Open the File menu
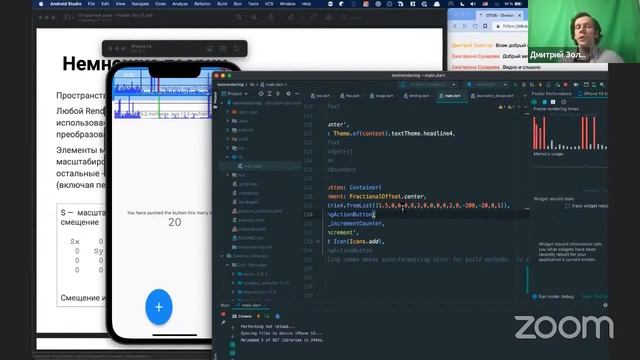 click(91, 4)
